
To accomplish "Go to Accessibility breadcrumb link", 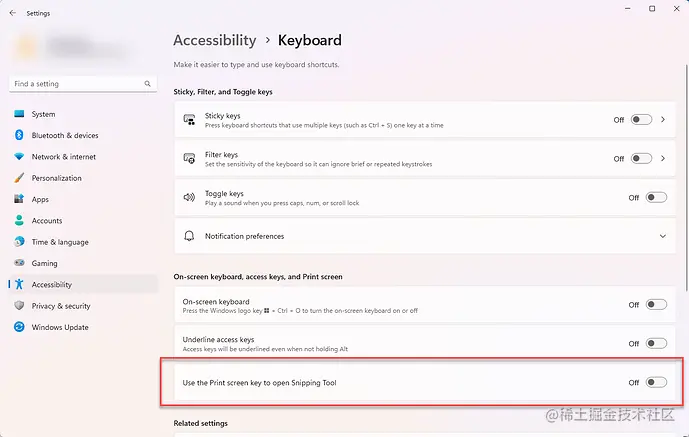I will tap(214, 40).
